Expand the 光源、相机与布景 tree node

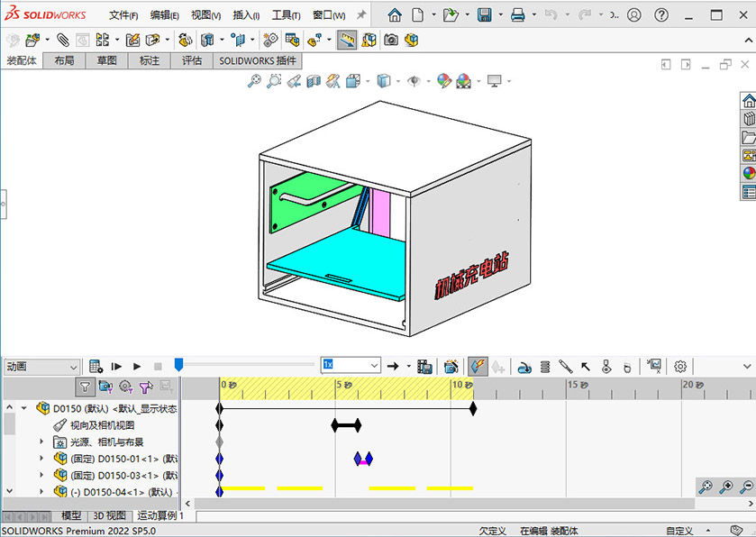coord(41,441)
